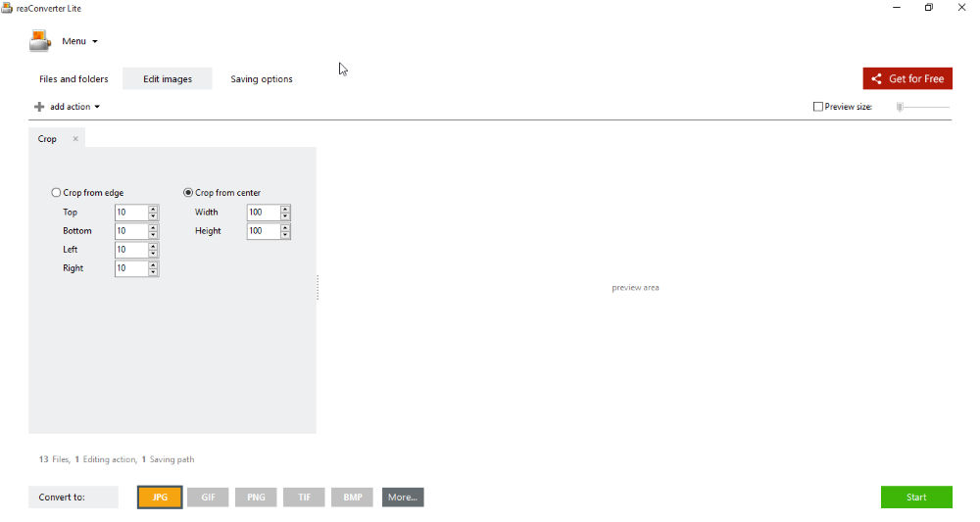Choose GIF as output format
This screenshot has height=522, width=980.
tap(208, 498)
